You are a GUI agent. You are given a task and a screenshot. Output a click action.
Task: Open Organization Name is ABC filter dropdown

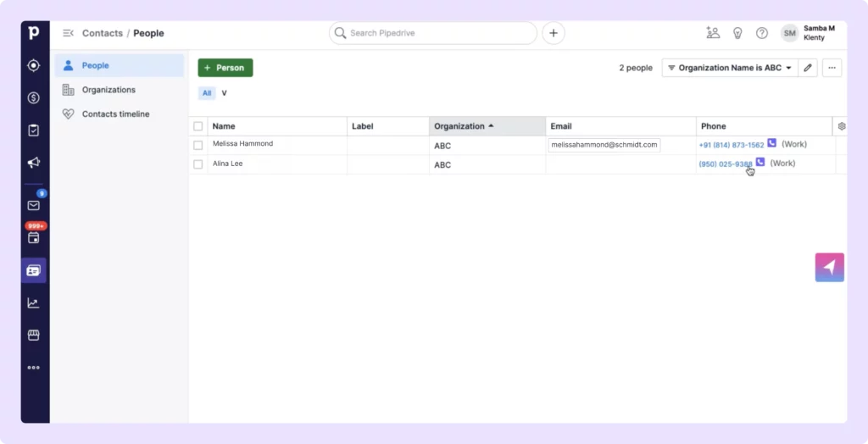tap(730, 68)
